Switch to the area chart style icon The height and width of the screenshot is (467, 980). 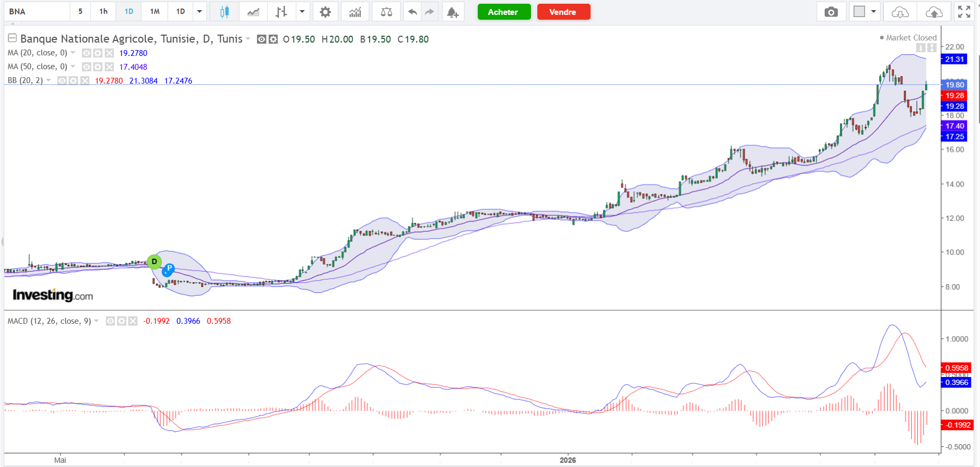click(253, 12)
